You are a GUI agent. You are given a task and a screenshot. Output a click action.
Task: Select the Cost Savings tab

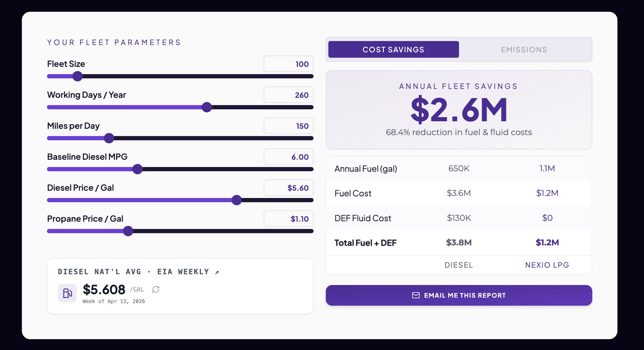[393, 50]
